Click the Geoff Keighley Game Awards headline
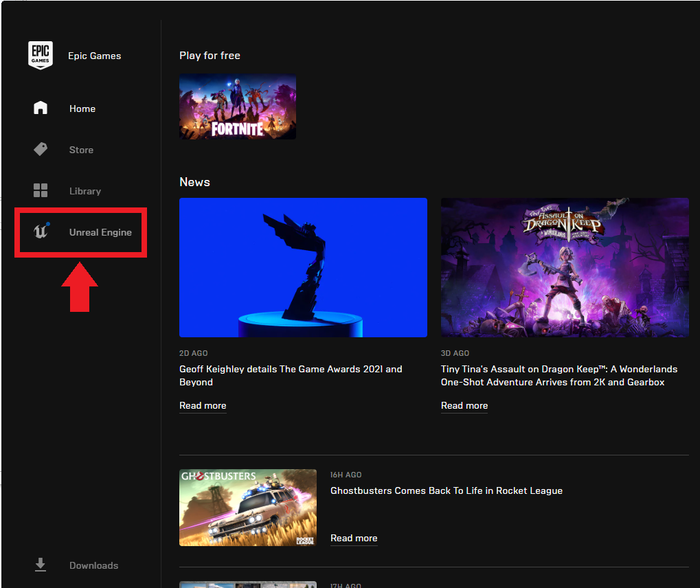The height and width of the screenshot is (588, 700). 291,376
